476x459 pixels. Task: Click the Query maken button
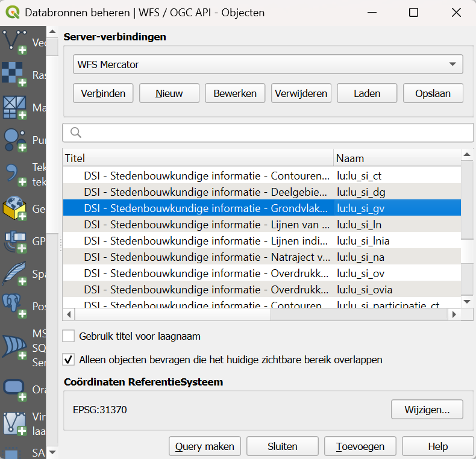[205, 446]
